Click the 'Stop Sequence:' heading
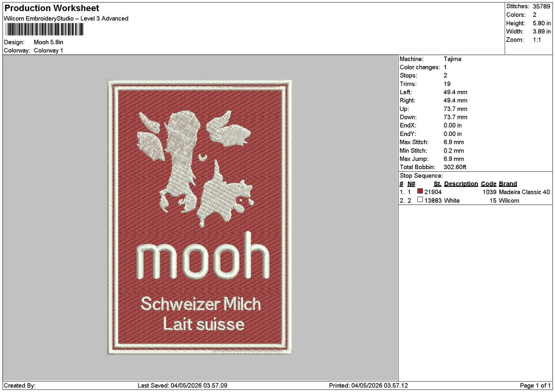Screen dimensions: 555x392 pos(421,176)
